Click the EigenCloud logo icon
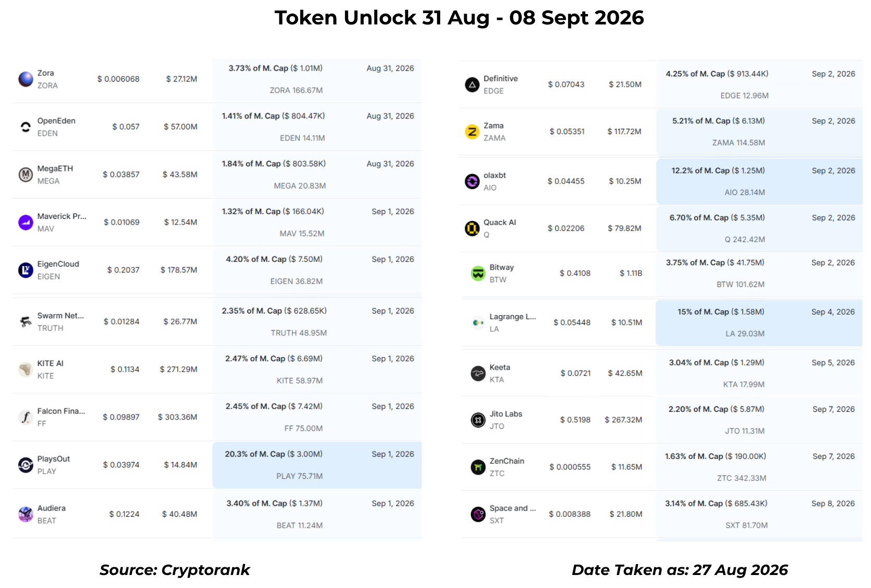 [x=25, y=270]
